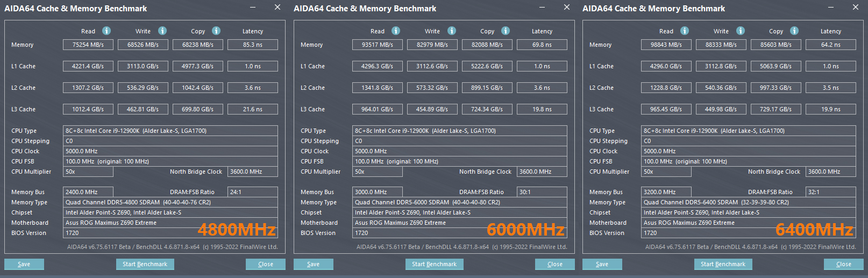Select Memory latency value 85.3 ns
Image resolution: width=868 pixels, height=278 pixels.
pyautogui.click(x=253, y=45)
